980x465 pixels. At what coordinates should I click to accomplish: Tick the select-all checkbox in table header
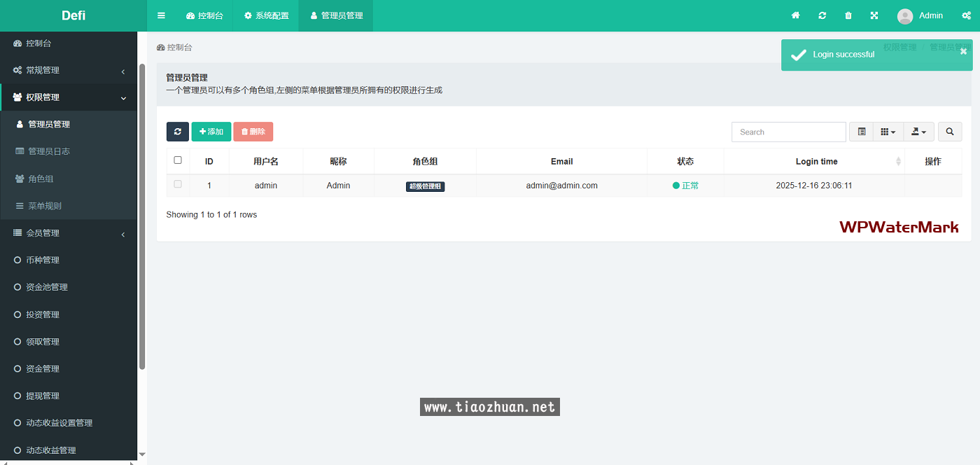(x=178, y=160)
